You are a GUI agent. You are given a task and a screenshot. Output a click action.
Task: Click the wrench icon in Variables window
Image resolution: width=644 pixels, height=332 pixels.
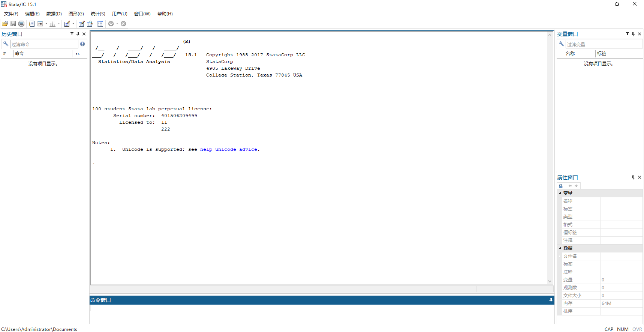tap(561, 44)
